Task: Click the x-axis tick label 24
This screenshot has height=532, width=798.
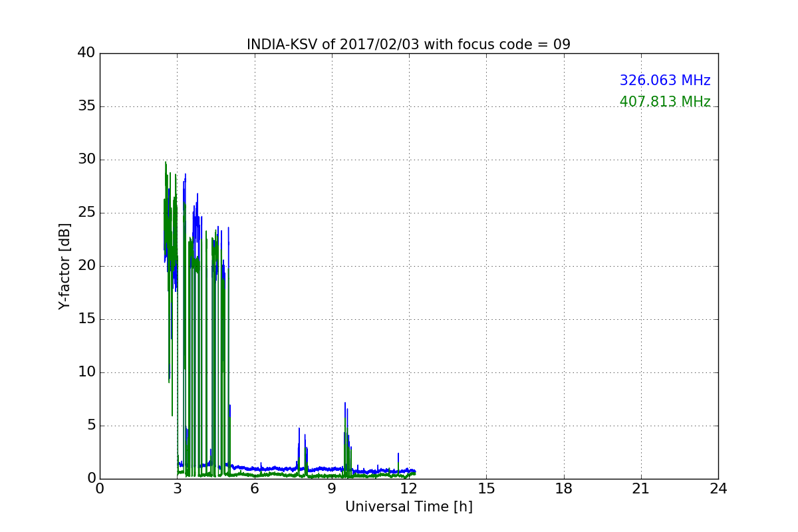Action: [718, 489]
